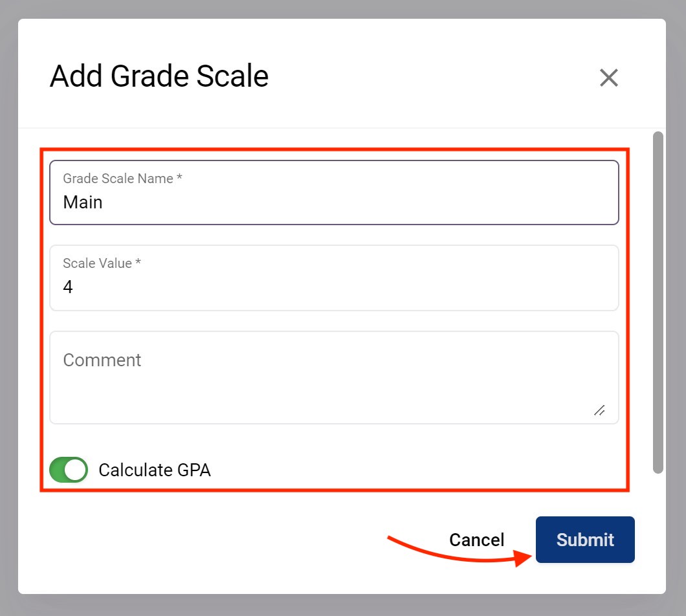Toggle the Calculate GPA switch

point(69,470)
